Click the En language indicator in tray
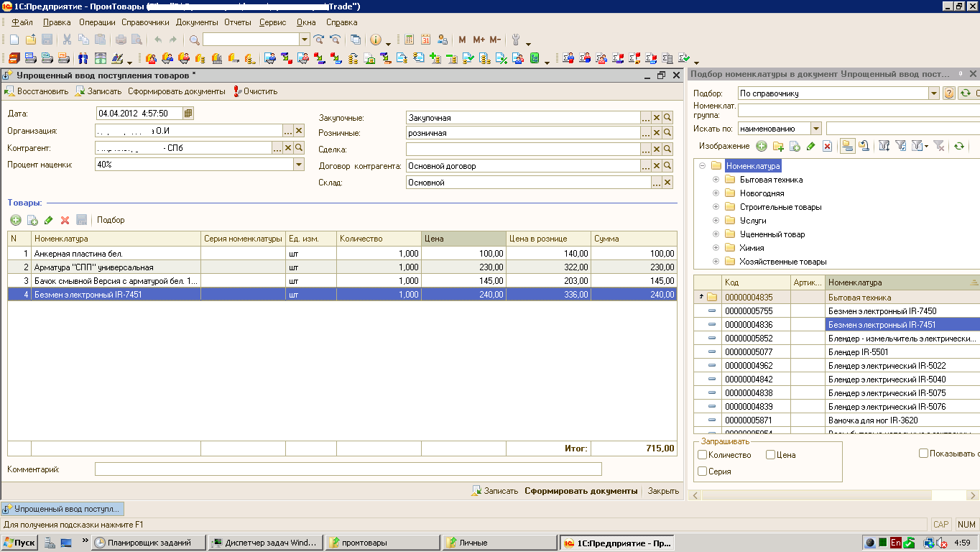Screen dimensions: 980x552 pos(896,543)
